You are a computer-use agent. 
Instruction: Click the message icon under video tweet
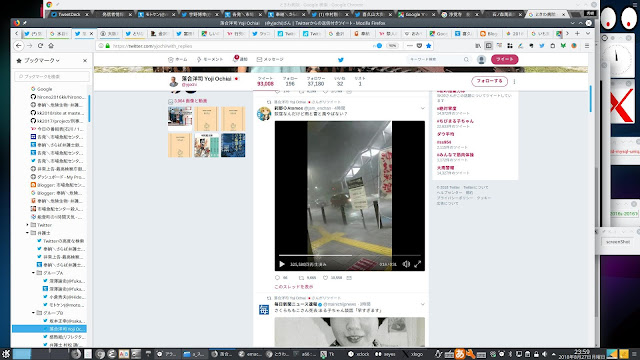click(349, 278)
